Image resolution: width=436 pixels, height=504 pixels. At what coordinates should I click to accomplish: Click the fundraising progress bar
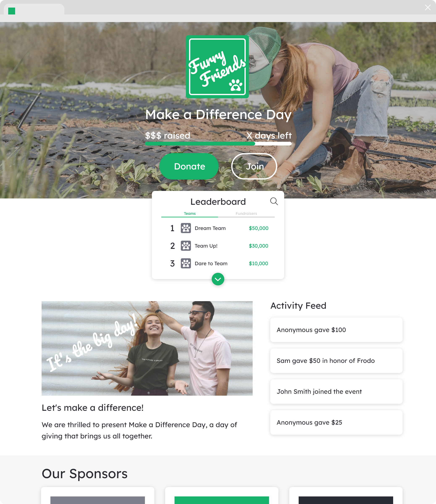(218, 144)
